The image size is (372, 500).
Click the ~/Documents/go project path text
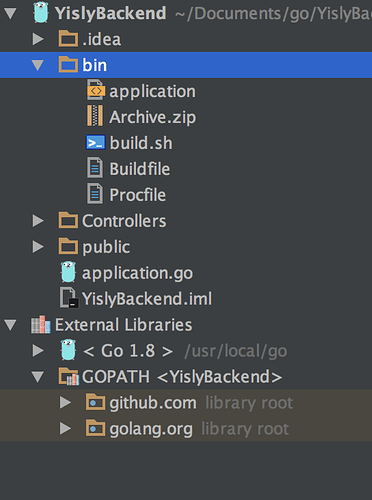pos(273,14)
